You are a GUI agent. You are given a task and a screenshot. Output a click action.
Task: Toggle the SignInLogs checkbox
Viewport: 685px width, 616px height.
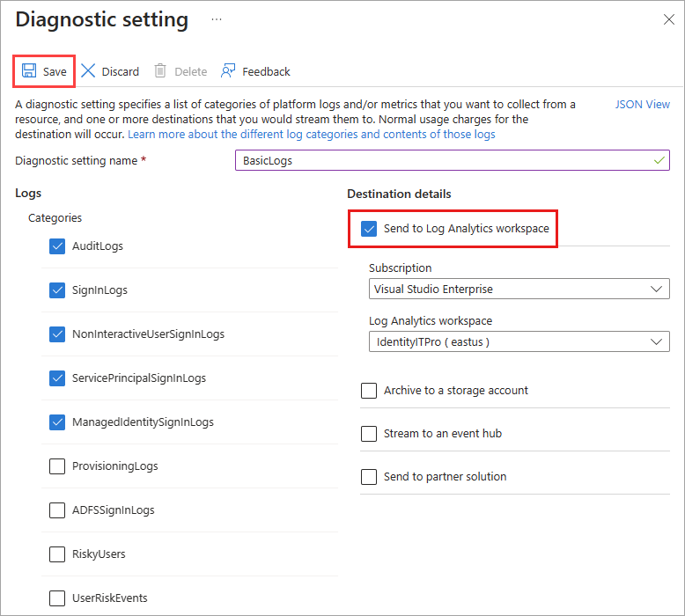point(58,290)
